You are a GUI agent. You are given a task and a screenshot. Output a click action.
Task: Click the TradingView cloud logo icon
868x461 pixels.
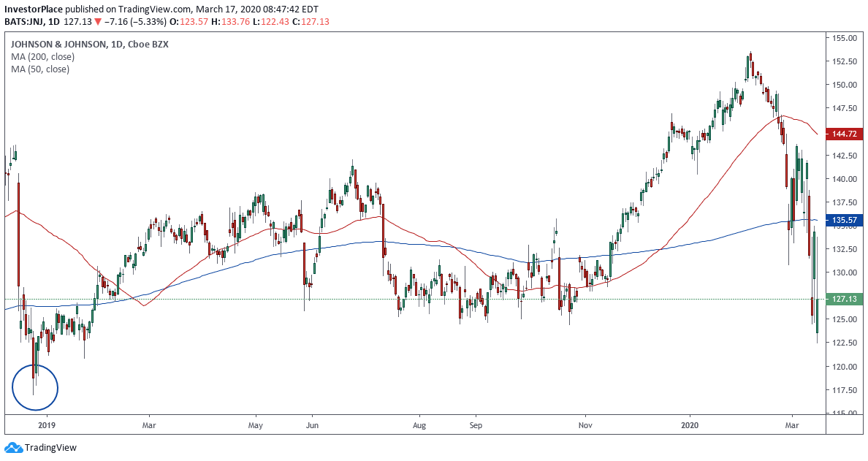[12, 448]
